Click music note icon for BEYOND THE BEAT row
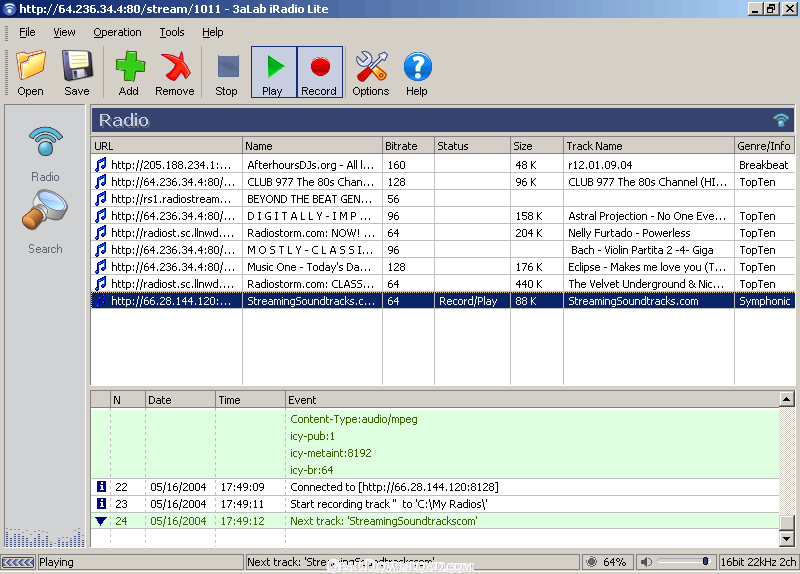Viewport: 800px width, 574px height. pyautogui.click(x=101, y=198)
